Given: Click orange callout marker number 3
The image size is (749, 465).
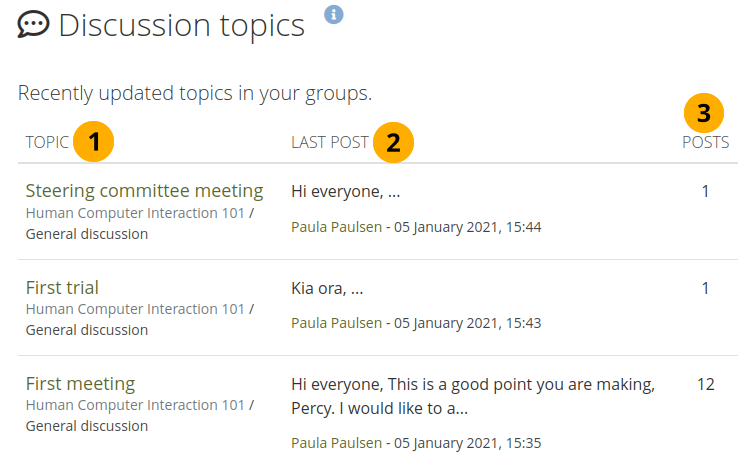Looking at the screenshot, I should click(704, 113).
